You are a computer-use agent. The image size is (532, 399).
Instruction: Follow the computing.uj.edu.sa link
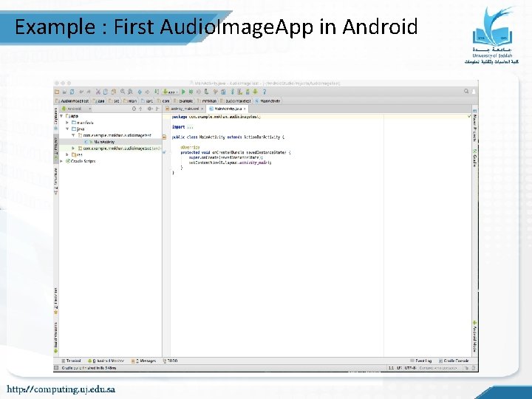click(x=61, y=389)
